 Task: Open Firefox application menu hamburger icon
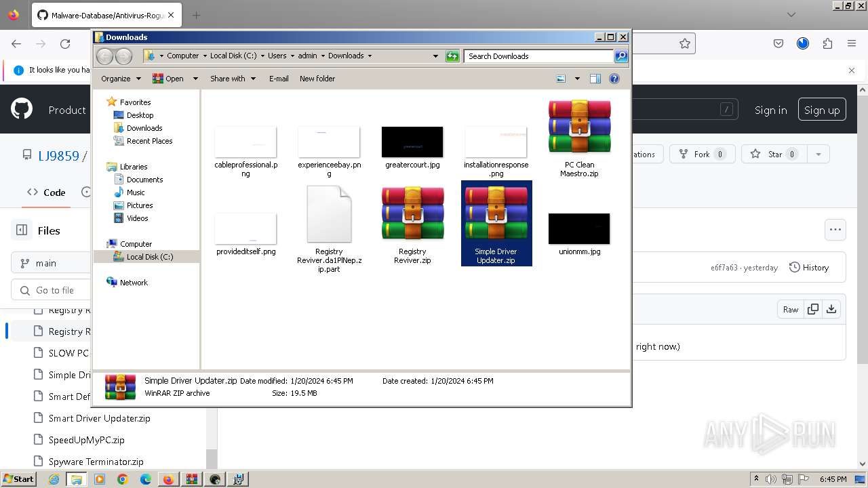click(852, 43)
